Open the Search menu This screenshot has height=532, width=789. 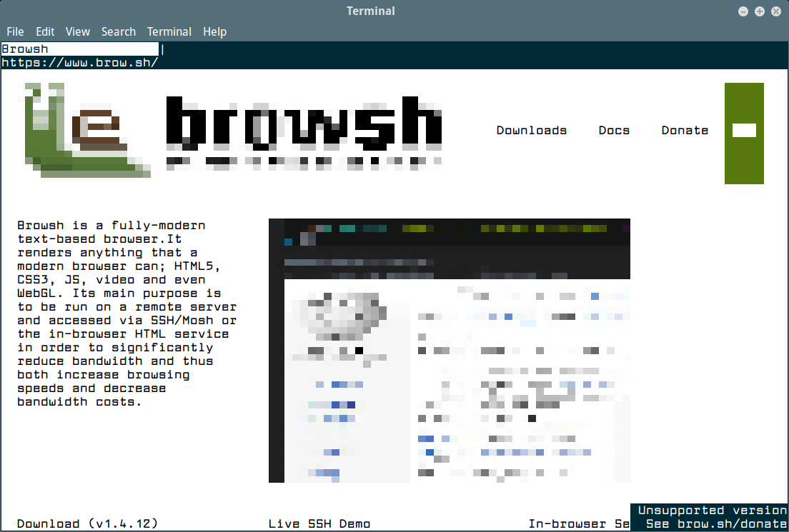pos(118,31)
